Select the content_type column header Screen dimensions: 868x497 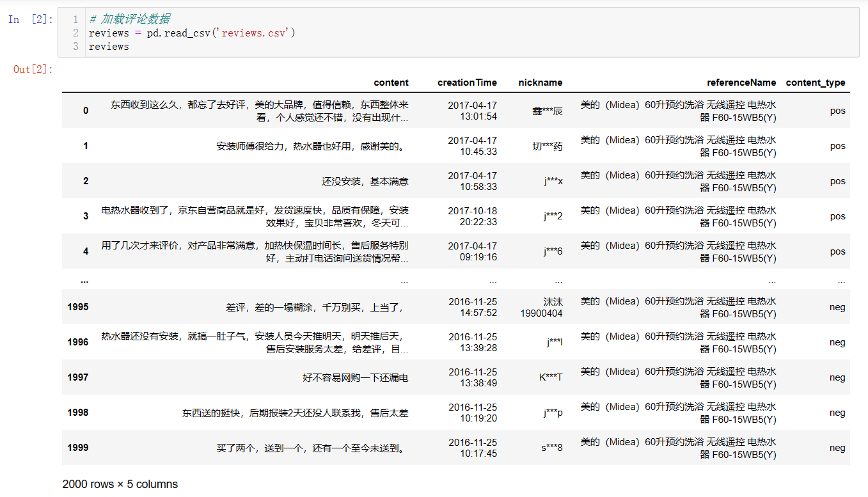click(816, 83)
